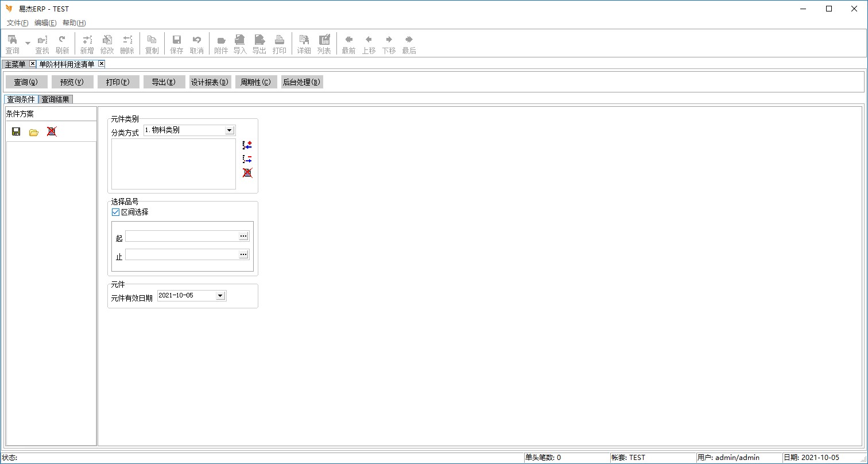Viewport: 868px width, 464px height.
Task: Click the 查询 toolbar icon
Action: [12, 44]
